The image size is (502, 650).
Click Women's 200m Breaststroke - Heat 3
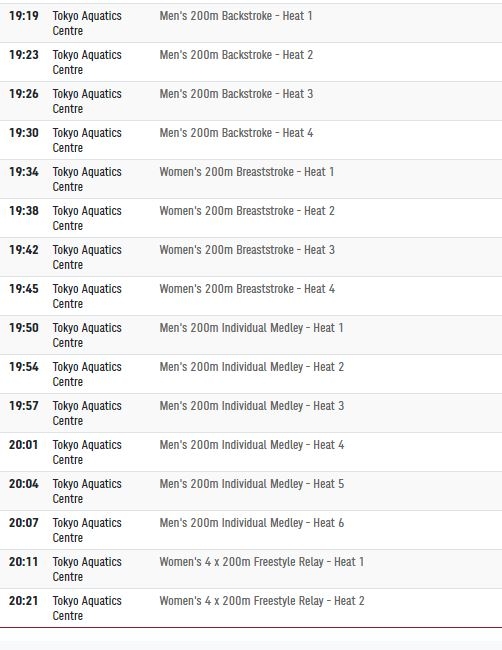(247, 250)
